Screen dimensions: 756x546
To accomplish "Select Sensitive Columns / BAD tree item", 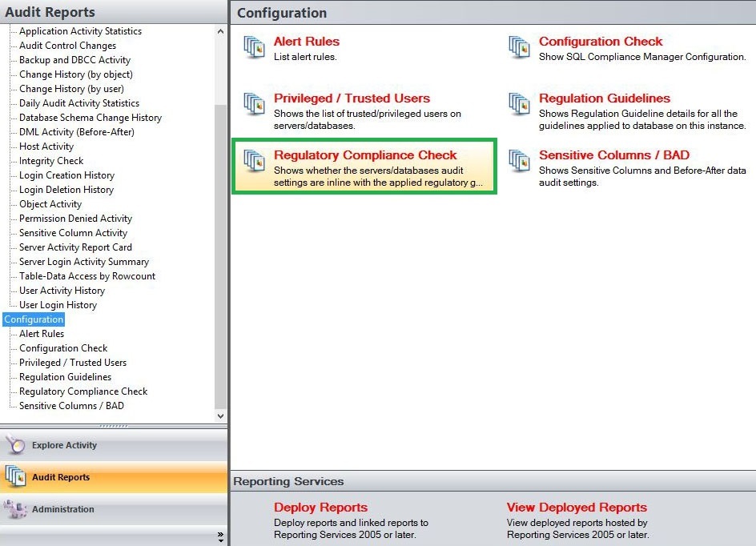I will (x=71, y=406).
